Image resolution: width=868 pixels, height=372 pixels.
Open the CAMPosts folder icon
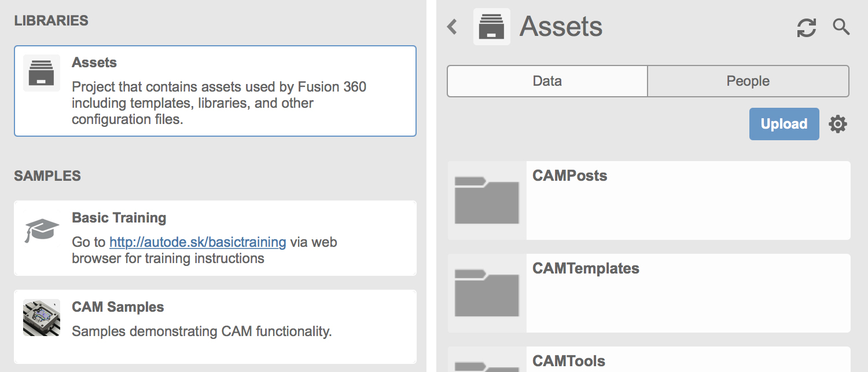click(487, 200)
